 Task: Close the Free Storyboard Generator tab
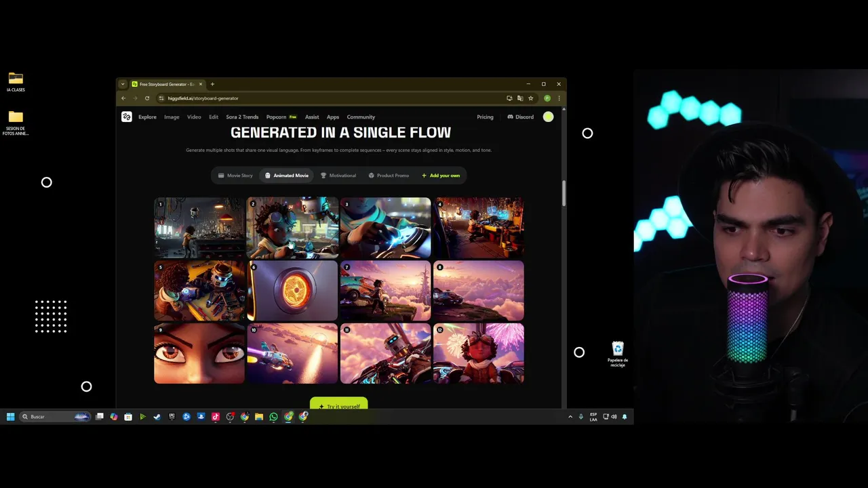[201, 84]
